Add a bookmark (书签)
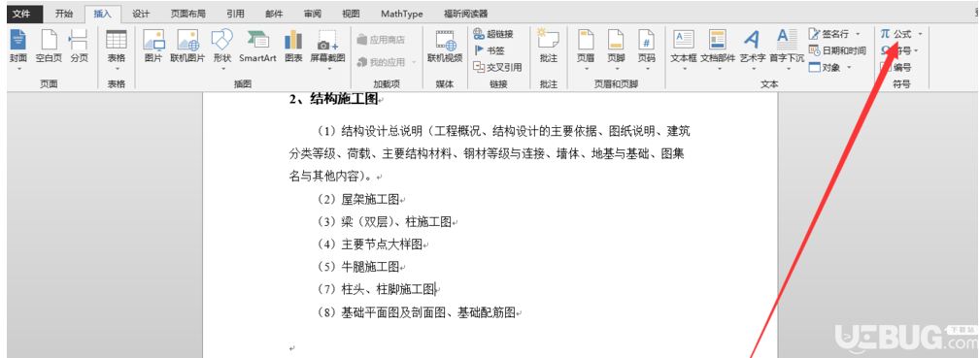980x358 pixels. tap(489, 50)
